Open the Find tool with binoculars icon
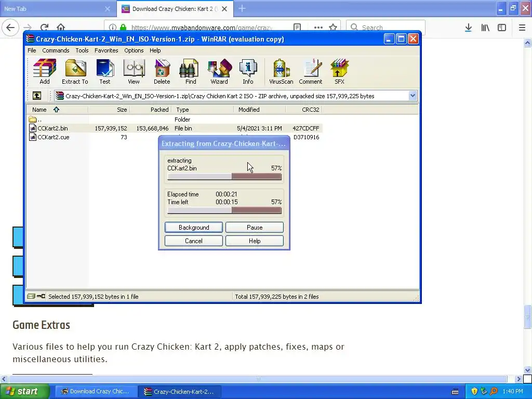The width and height of the screenshot is (532, 399). click(190, 72)
